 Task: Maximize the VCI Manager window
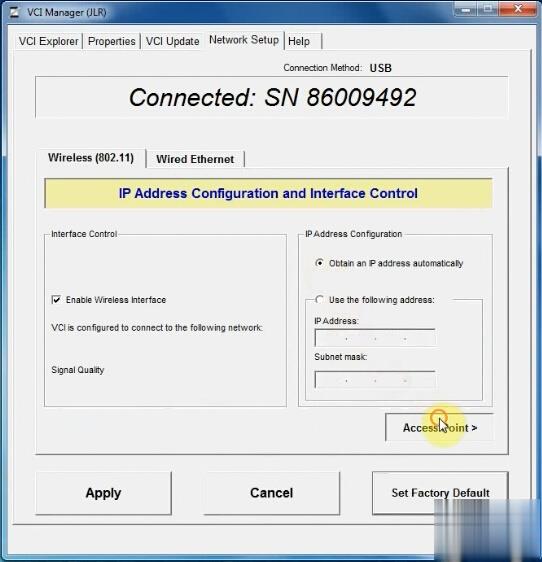[488, 9]
